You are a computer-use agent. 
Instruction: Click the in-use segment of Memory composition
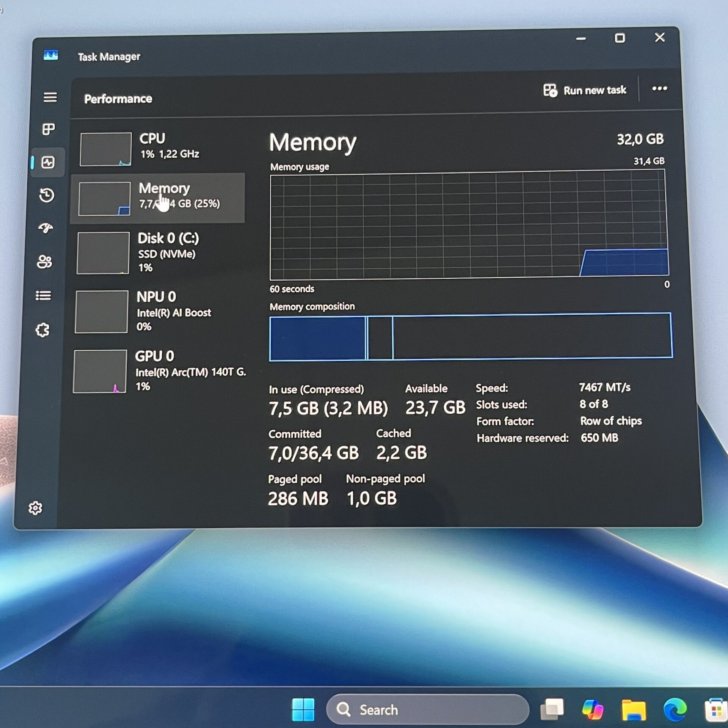(x=317, y=338)
